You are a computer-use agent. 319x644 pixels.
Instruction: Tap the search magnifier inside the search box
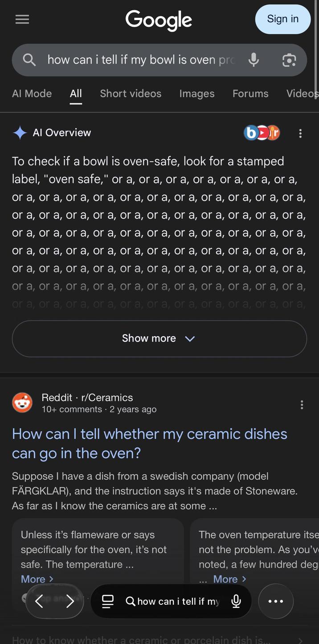click(29, 60)
